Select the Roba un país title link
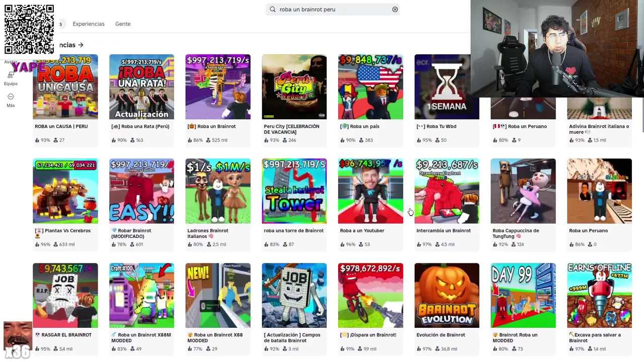This screenshot has height=362, width=644. (x=360, y=126)
